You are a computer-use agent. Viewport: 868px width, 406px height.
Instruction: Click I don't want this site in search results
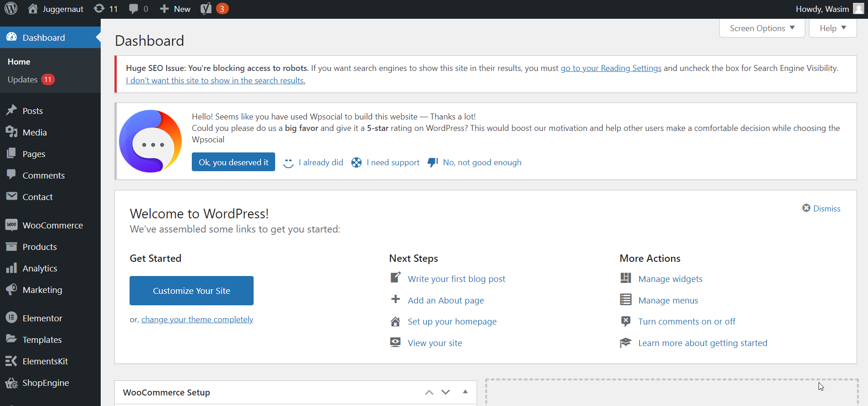tap(216, 81)
